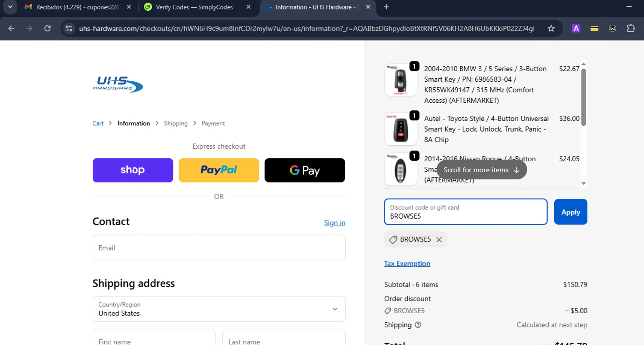
Task: Click the order list scrollbar up arrow
Action: click(583, 64)
